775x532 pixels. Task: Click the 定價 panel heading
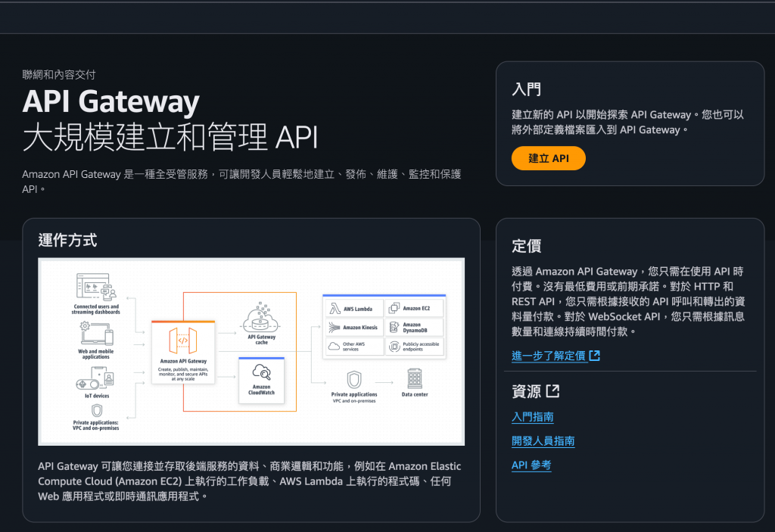click(527, 246)
